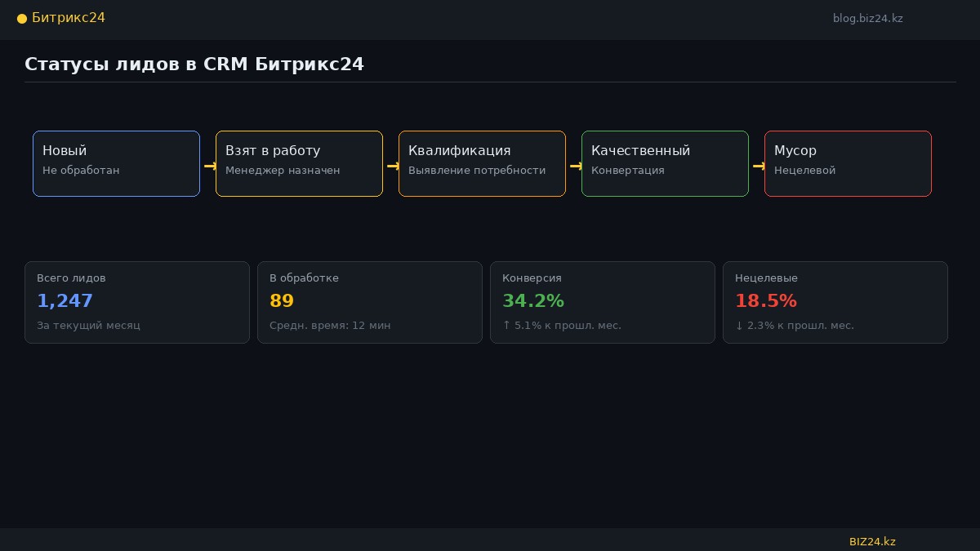This screenshot has width=980, height=551.
Task: Click the ↑ 5.1% к прошл. мес. caption
Action: [x=562, y=326]
